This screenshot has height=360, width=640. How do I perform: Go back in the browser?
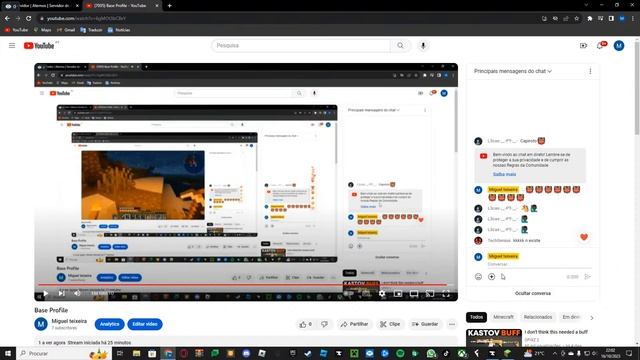pos(7,18)
